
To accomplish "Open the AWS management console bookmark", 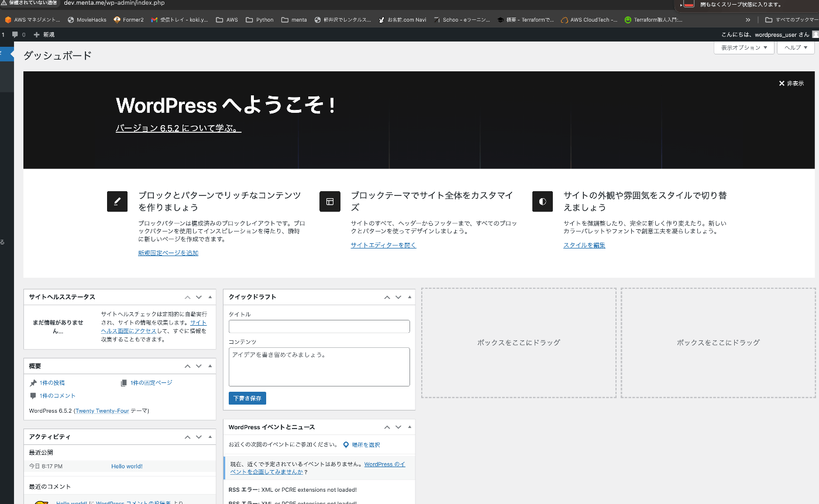I will (33, 20).
